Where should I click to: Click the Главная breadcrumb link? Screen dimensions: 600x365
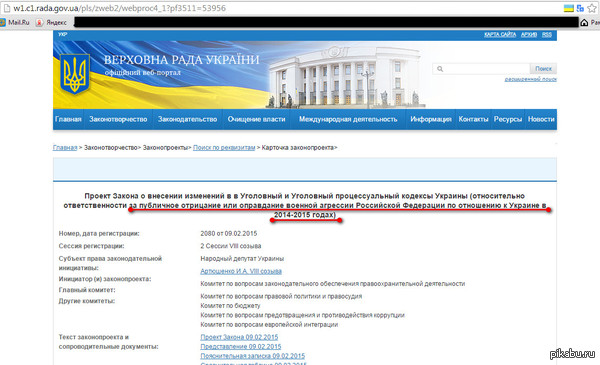(x=65, y=148)
